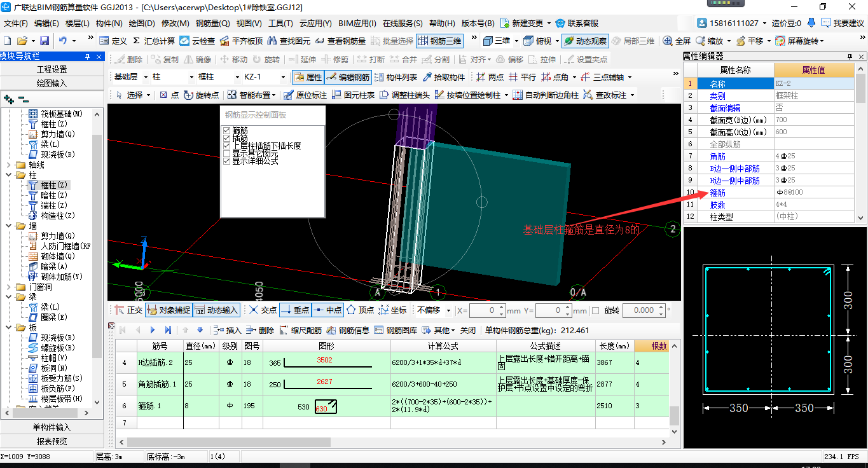Open the 三维 view dropdown arrow
868x468 pixels.
516,41
